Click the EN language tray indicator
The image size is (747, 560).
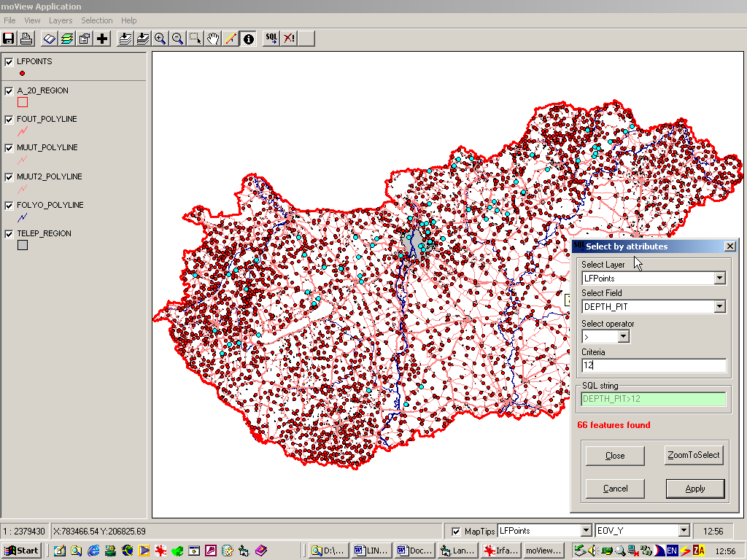[x=672, y=551]
